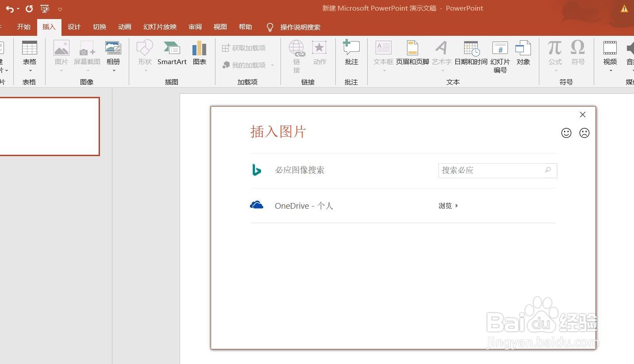Viewport: 634px width, 364px height.
Task: Insert 日期和时间 date and time
Action: pyautogui.click(x=471, y=53)
